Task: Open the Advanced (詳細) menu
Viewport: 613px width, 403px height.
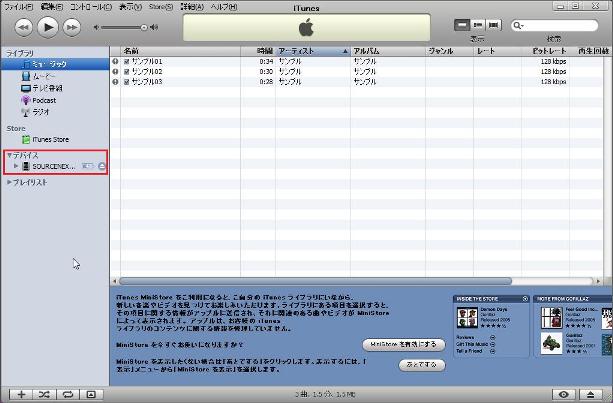Action: pyautogui.click(x=192, y=7)
